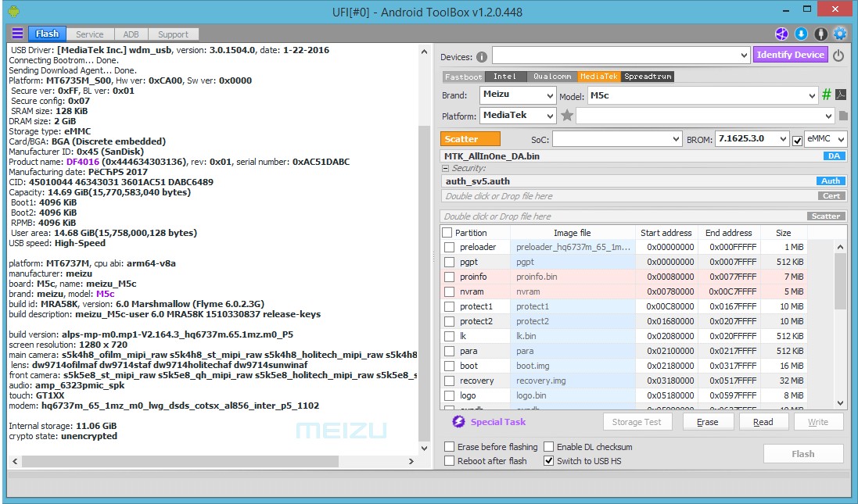Open the ADB tab
Viewport: 858px width, 504px height.
tap(131, 34)
